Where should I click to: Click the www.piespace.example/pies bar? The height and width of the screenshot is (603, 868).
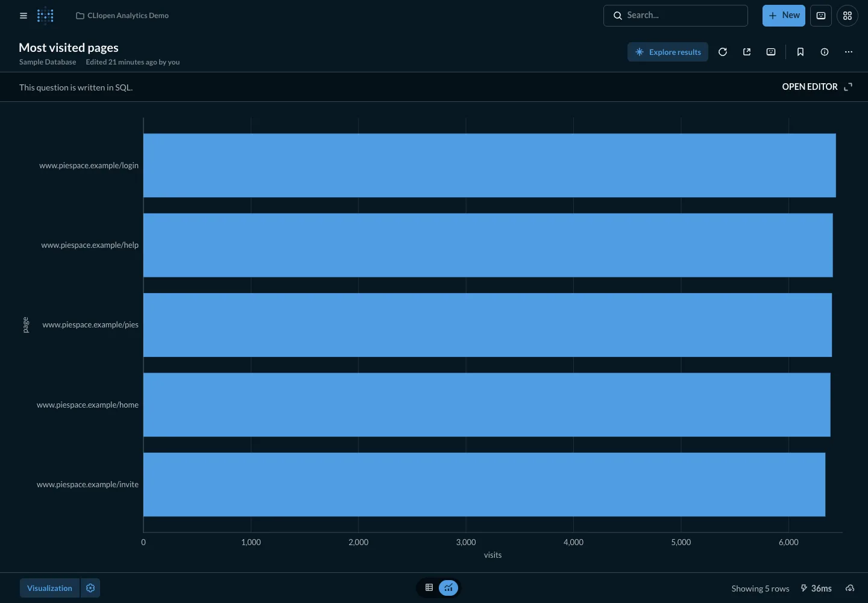488,325
